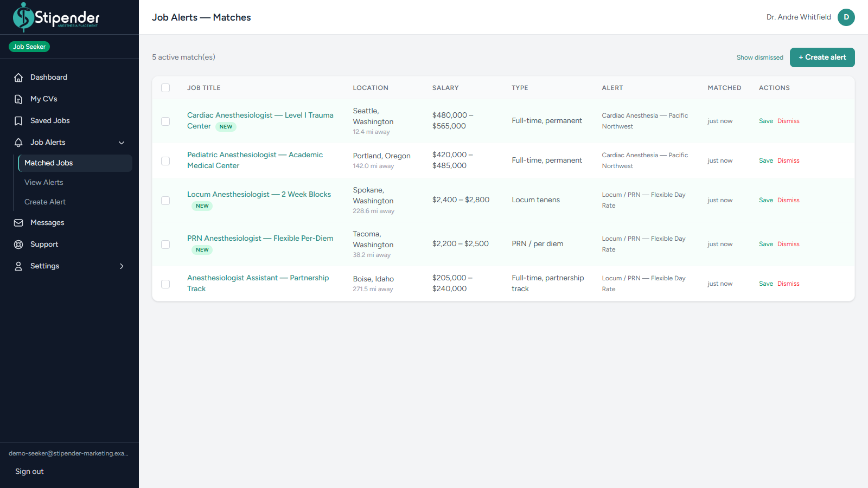Check the Cardiac Anesthesiologist row checkbox
Screen dimensions: 868x488
165,121
